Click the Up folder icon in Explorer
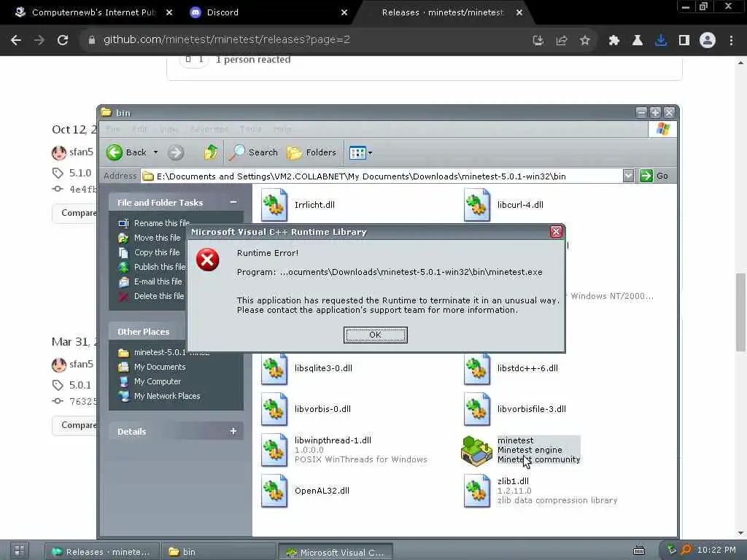This screenshot has height=560, width=747. click(210, 152)
